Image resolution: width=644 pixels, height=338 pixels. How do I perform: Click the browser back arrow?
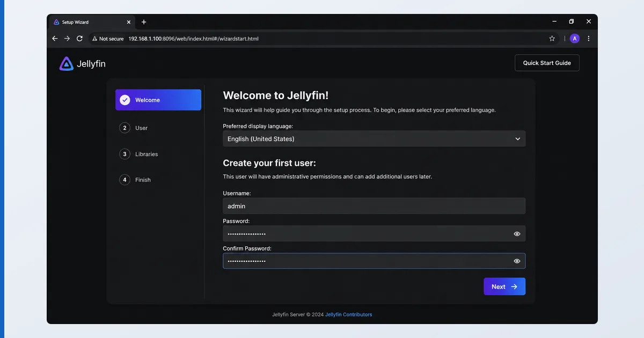[55, 39]
